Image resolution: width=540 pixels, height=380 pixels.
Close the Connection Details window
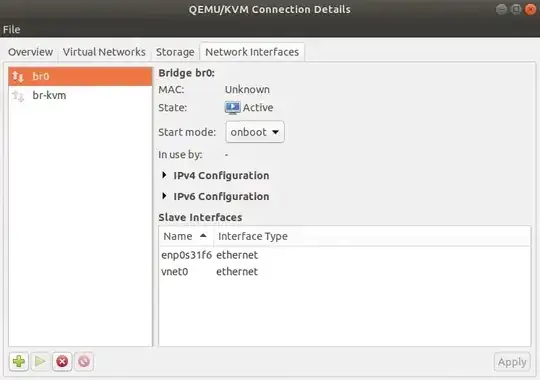(530, 9)
